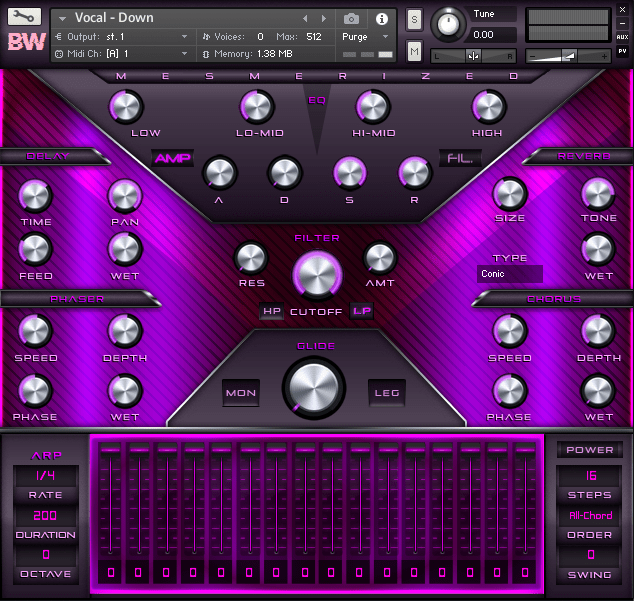Toggle the DELAY effect header
Screen dimensions: 634x601
[53, 157]
